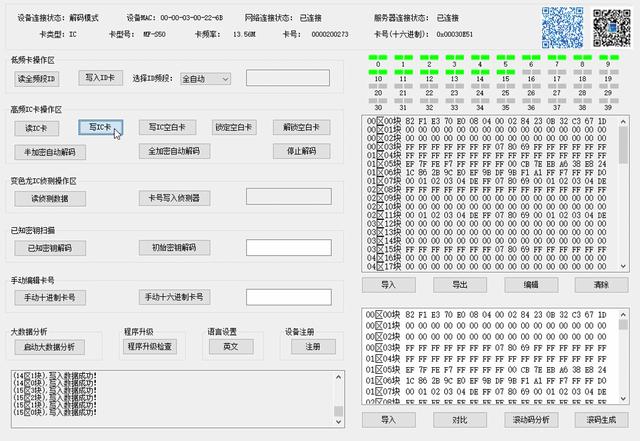Click the 停止解码 button
Image resolution: width=640 pixels, height=441 pixels.
(301, 151)
